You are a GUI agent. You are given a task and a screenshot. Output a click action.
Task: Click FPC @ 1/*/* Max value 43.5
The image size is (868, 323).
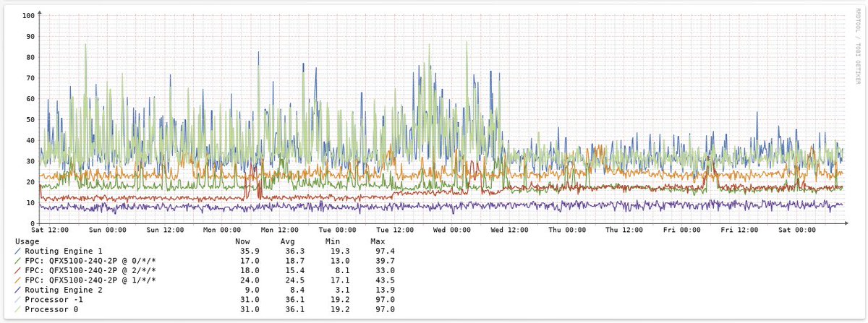pos(384,280)
